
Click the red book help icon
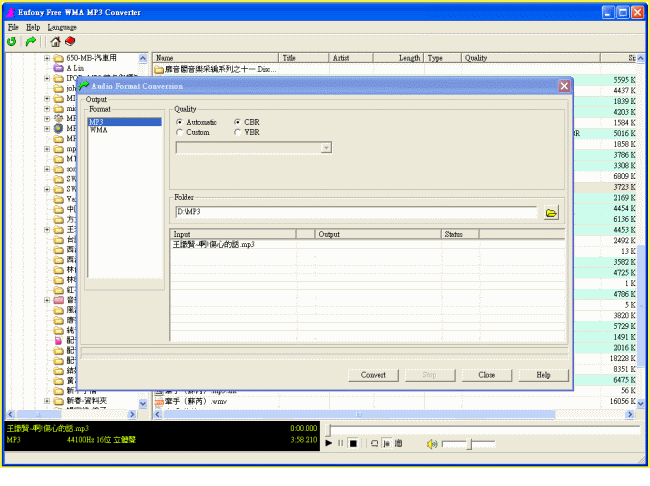tap(70, 42)
